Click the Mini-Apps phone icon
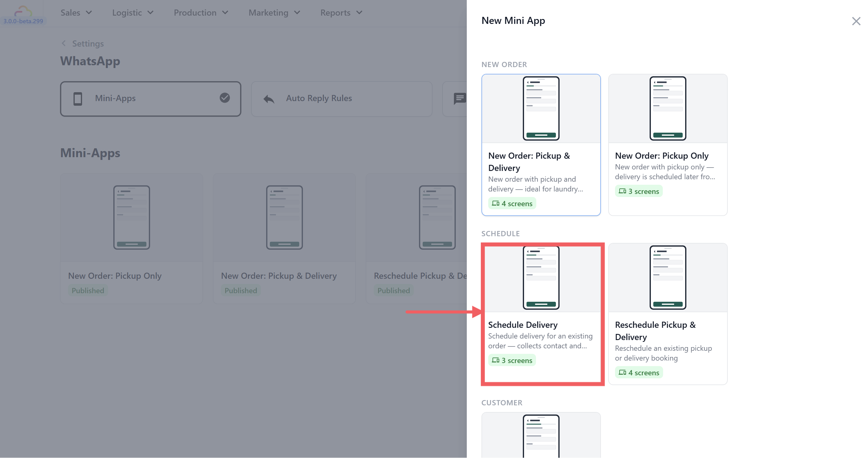The height and width of the screenshot is (458, 868). (x=77, y=99)
